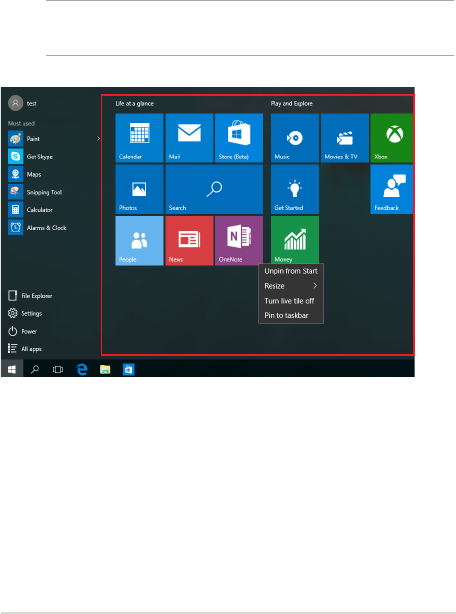Screen dimensions: 456x614
Task: Open the Mail tile
Action: tap(189, 138)
